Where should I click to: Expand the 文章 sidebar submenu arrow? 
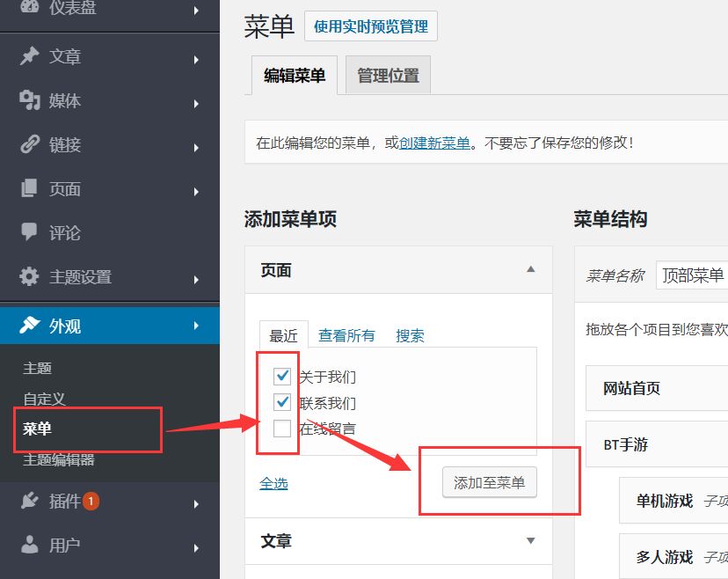196,60
